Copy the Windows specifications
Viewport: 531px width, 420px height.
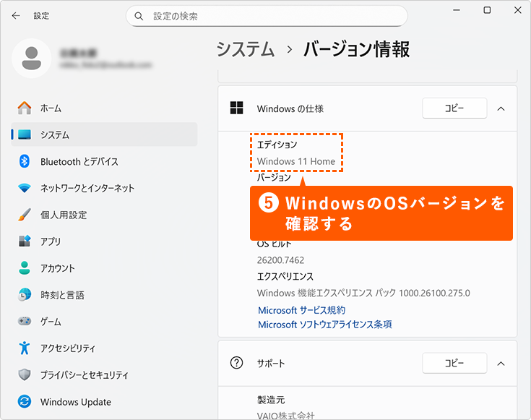[x=454, y=108]
